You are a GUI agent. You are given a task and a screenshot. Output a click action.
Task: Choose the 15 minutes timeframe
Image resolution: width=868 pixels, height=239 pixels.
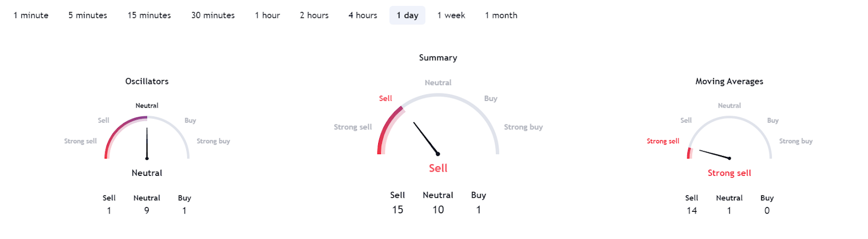point(149,15)
